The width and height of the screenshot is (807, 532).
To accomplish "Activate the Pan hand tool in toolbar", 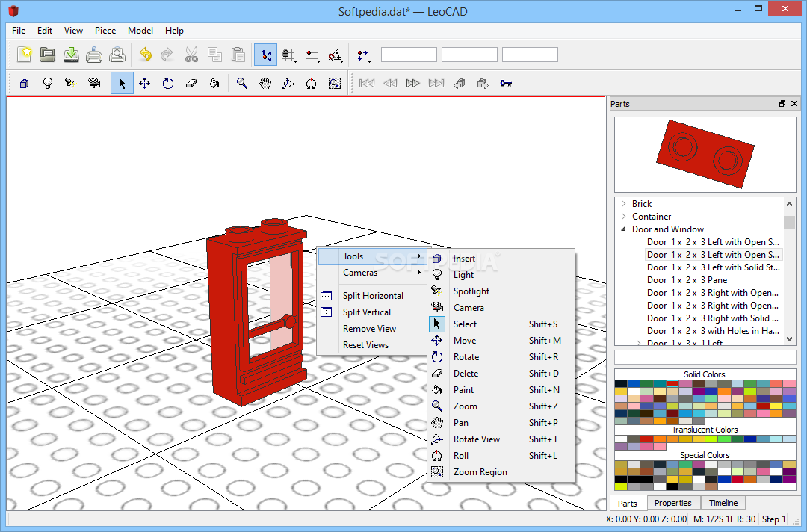I will tap(265, 84).
